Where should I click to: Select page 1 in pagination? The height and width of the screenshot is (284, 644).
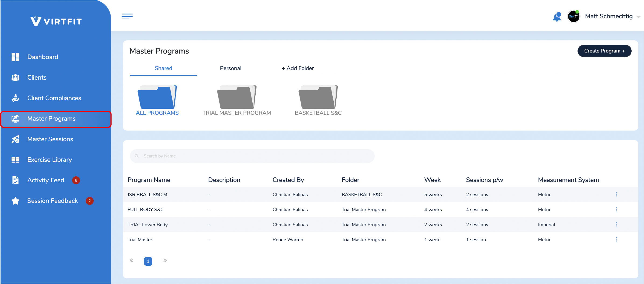point(148,261)
